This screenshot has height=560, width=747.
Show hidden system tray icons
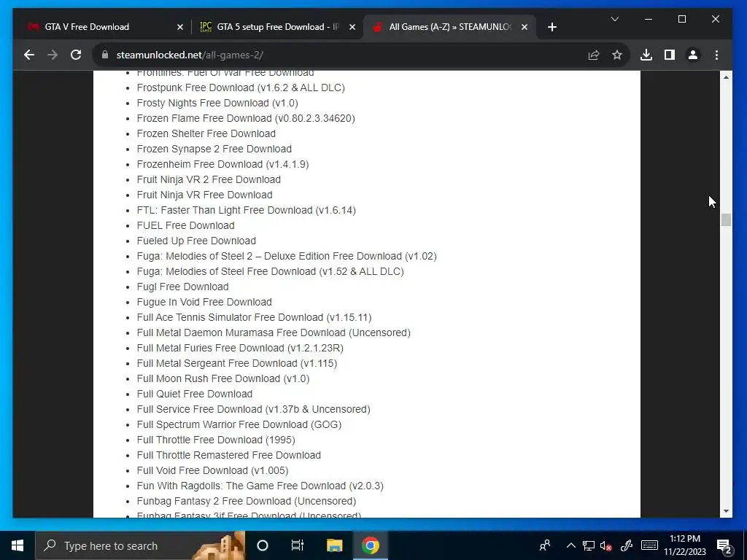570,545
